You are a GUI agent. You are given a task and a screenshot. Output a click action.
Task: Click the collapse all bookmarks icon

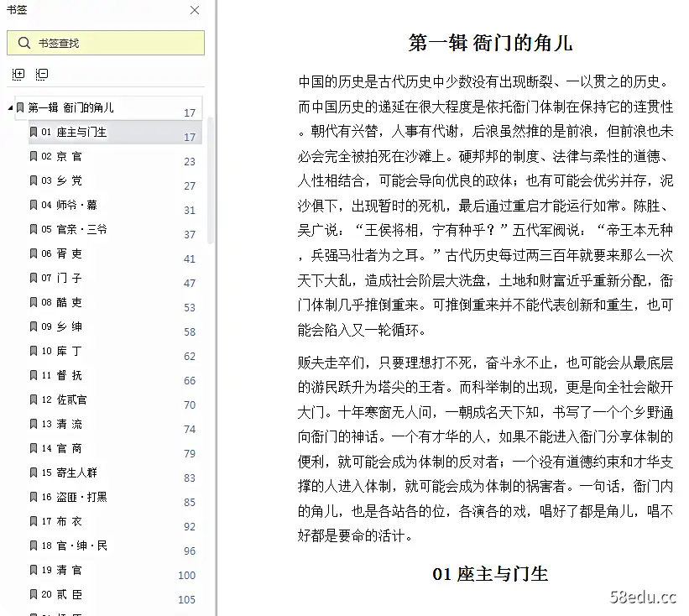coord(42,74)
